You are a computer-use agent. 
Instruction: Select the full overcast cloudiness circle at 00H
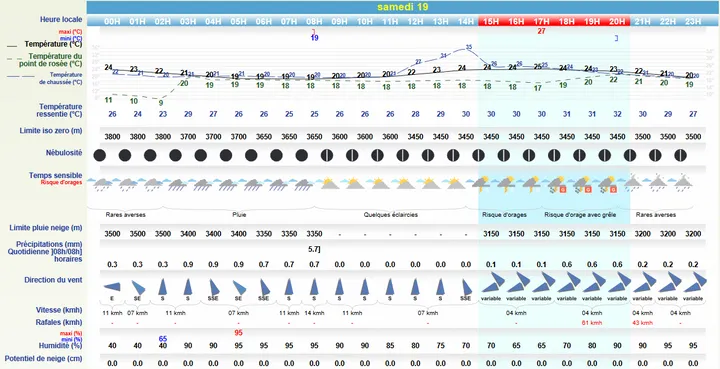(100, 155)
